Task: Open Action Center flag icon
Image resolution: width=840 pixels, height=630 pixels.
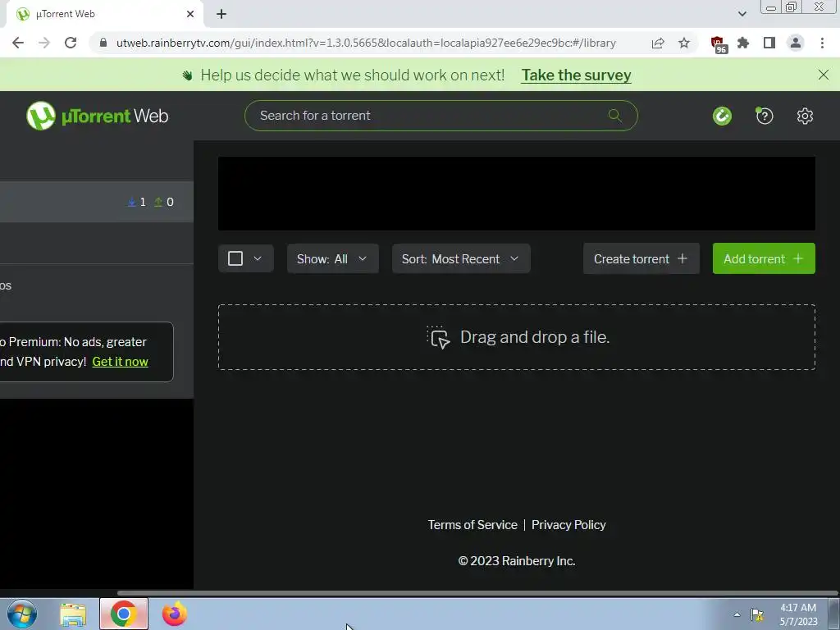Action: tap(757, 614)
